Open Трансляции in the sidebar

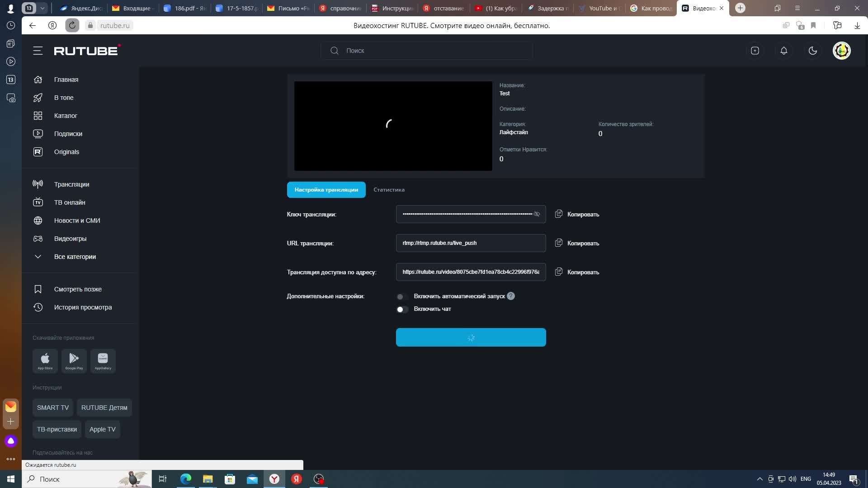point(71,184)
